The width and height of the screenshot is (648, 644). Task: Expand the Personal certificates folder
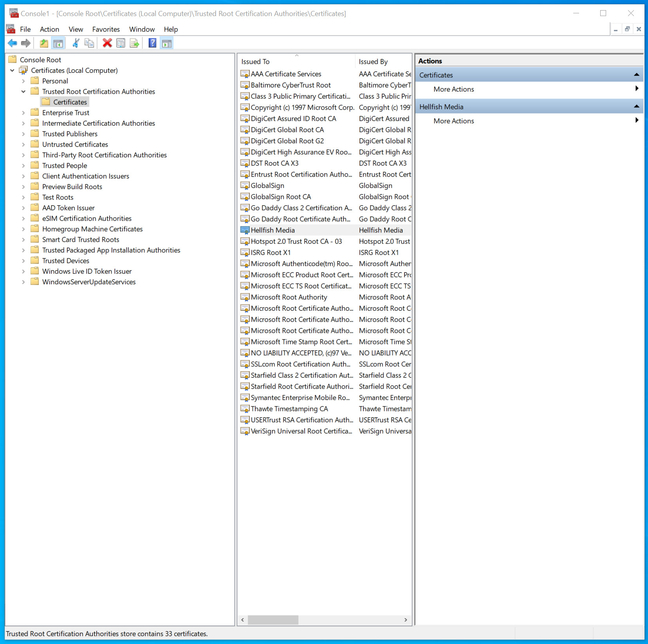(23, 81)
